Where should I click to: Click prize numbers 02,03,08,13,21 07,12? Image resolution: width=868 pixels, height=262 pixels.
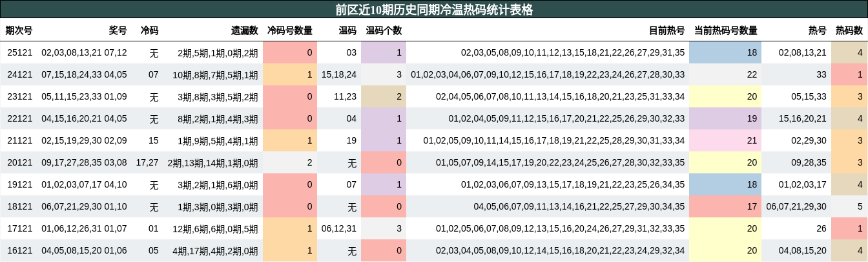pos(84,52)
